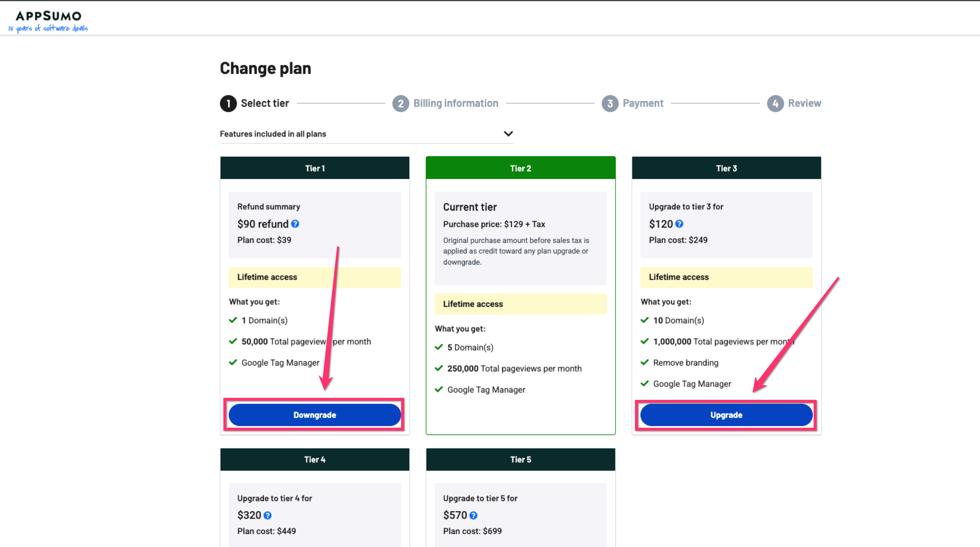Expand the features chevron arrow
Viewport: 980px width, 547px height.
508,134
